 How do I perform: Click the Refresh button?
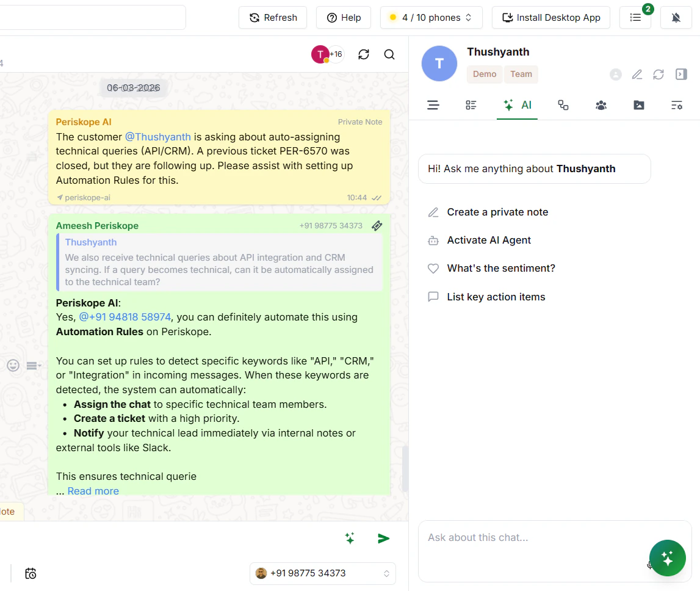coord(273,18)
